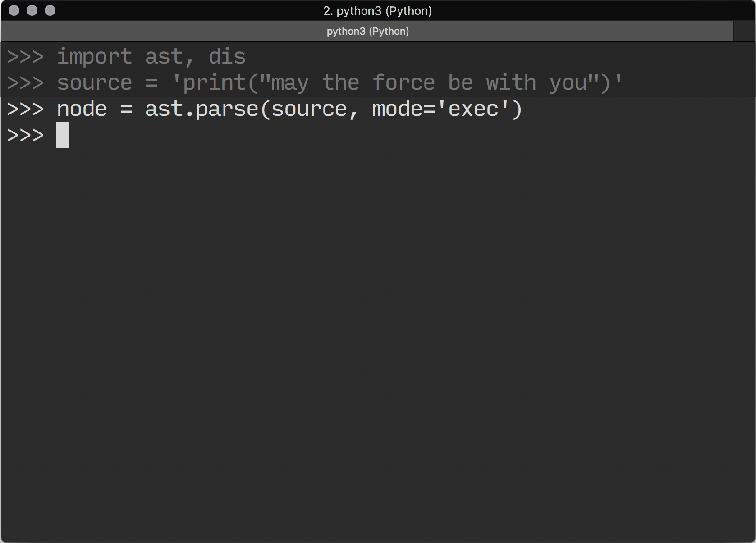Click the gray minimize window button
Viewport: 756px width, 543px height.
point(32,10)
